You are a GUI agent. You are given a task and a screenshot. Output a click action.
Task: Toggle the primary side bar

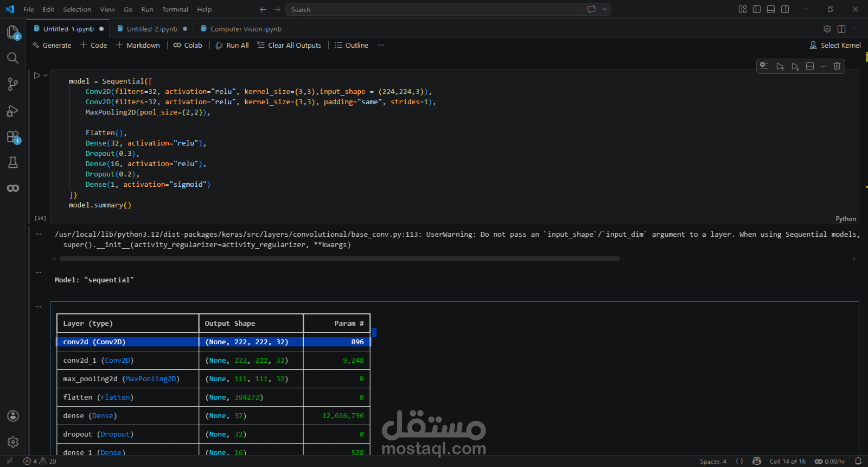(x=757, y=9)
